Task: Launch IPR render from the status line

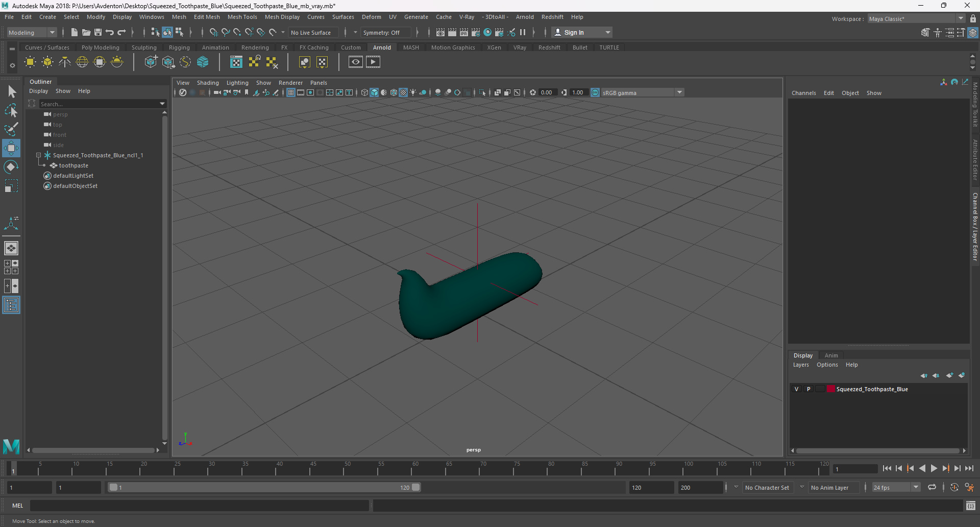Action: tap(464, 32)
